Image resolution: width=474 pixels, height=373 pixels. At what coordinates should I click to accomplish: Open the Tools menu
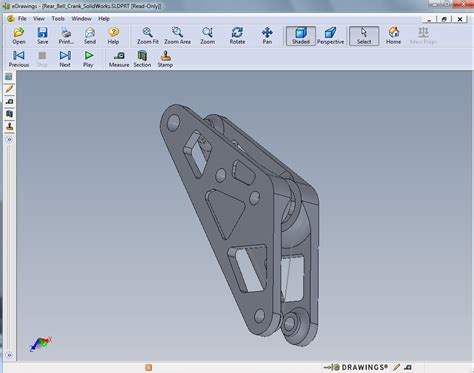tap(58, 19)
